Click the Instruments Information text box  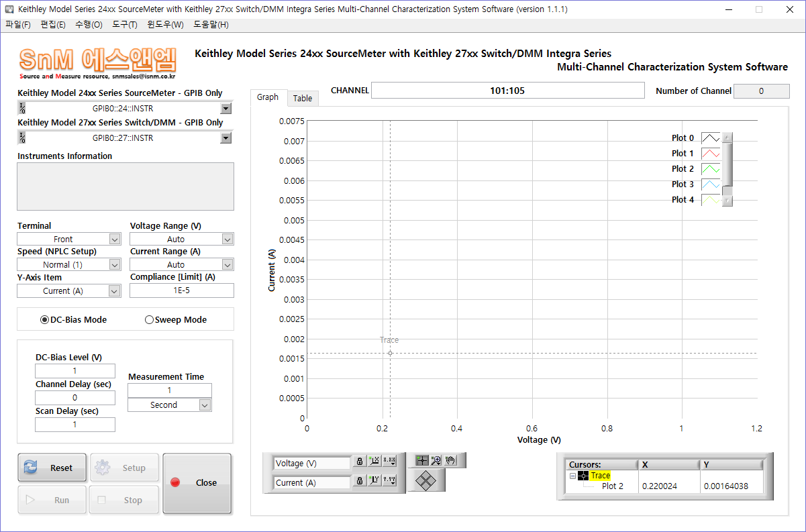(x=125, y=187)
